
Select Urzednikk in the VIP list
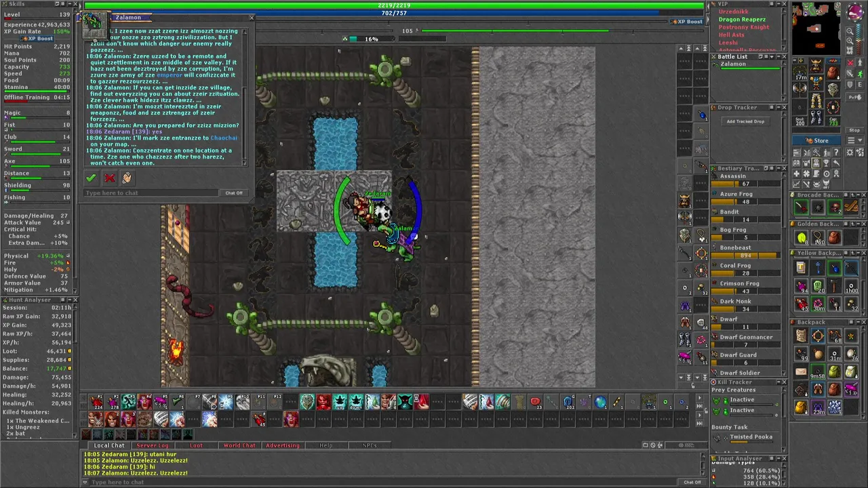(734, 12)
